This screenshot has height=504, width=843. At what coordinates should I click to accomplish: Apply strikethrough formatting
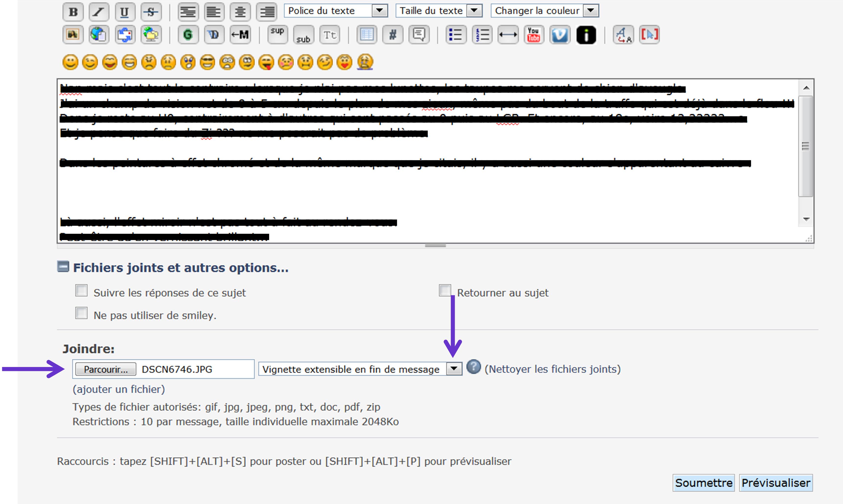point(151,12)
